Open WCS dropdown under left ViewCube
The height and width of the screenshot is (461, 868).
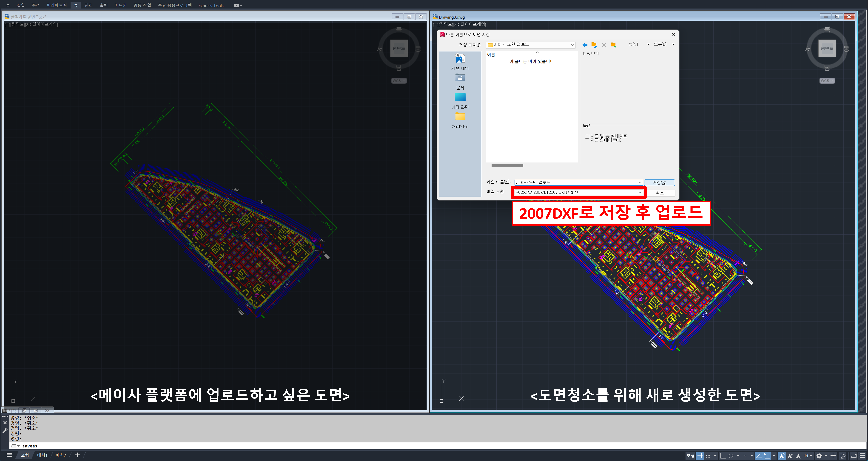click(399, 81)
